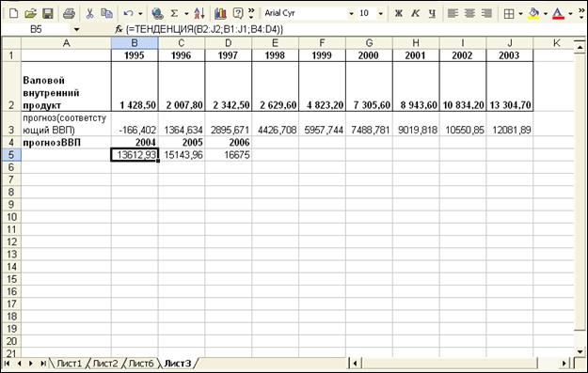Image resolution: width=588 pixels, height=373 pixels.
Task: Toggle italic formatting (К)
Action: 415,14
